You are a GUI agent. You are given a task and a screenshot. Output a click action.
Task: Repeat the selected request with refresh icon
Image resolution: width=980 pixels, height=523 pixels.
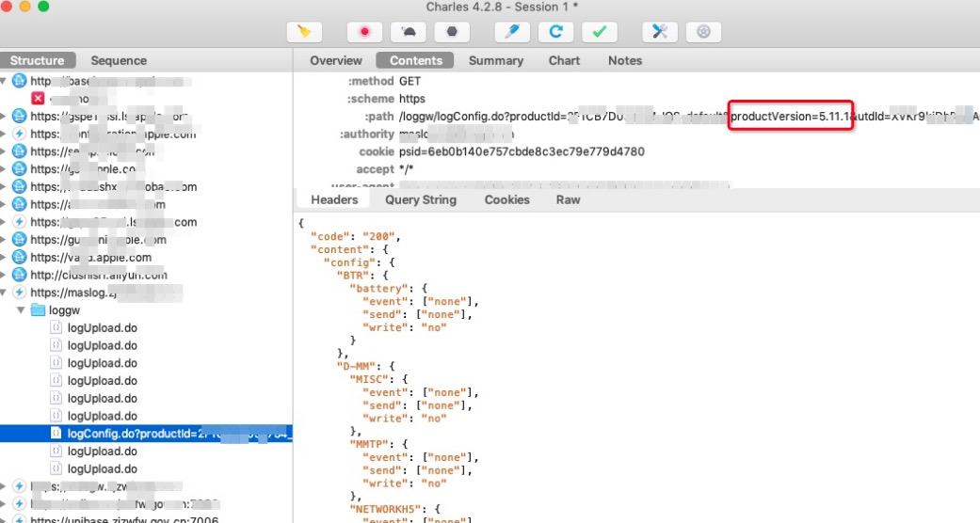pyautogui.click(x=555, y=32)
